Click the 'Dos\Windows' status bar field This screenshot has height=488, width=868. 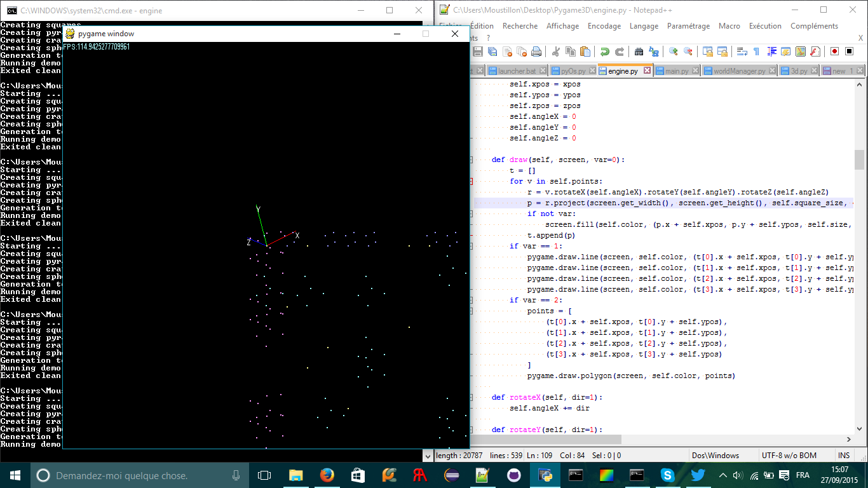(723, 456)
